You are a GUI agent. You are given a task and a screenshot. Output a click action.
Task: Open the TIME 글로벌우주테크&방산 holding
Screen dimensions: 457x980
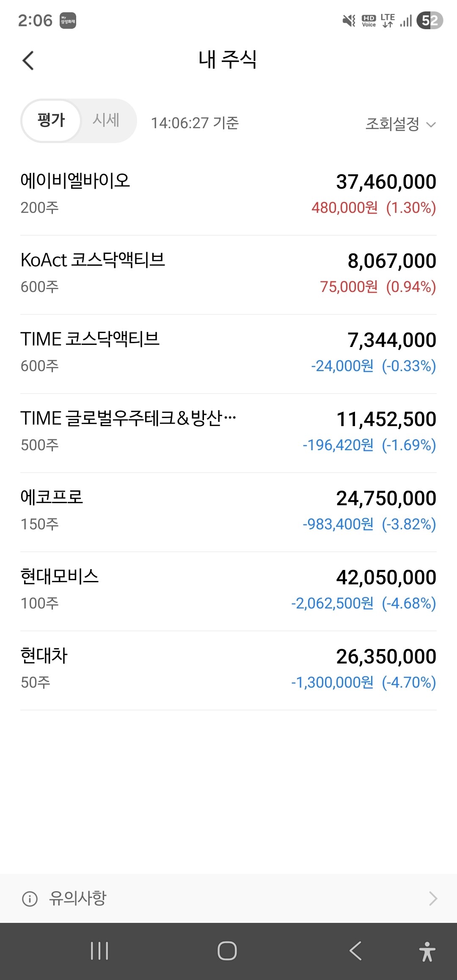click(228, 432)
